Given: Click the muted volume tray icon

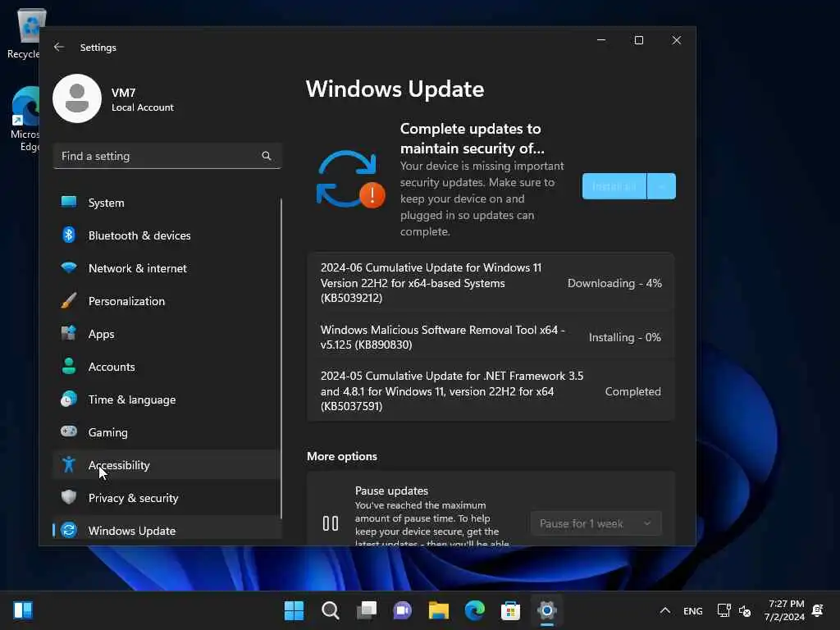Looking at the screenshot, I should pyautogui.click(x=745, y=610).
